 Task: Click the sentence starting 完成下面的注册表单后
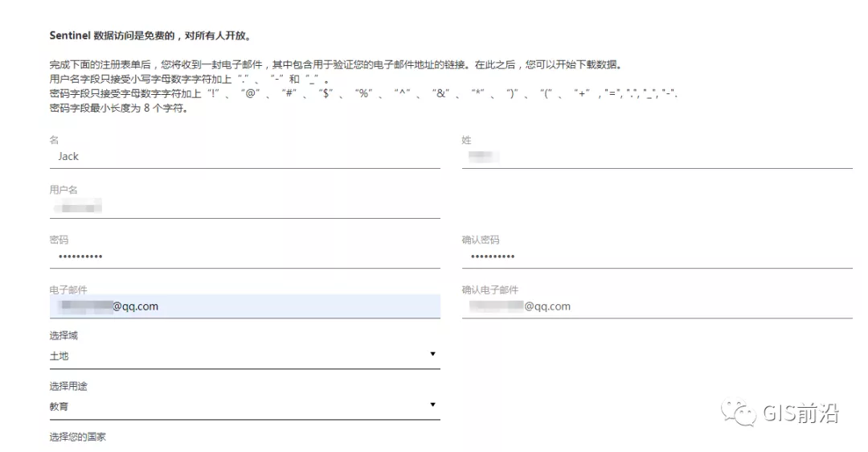click(x=337, y=65)
